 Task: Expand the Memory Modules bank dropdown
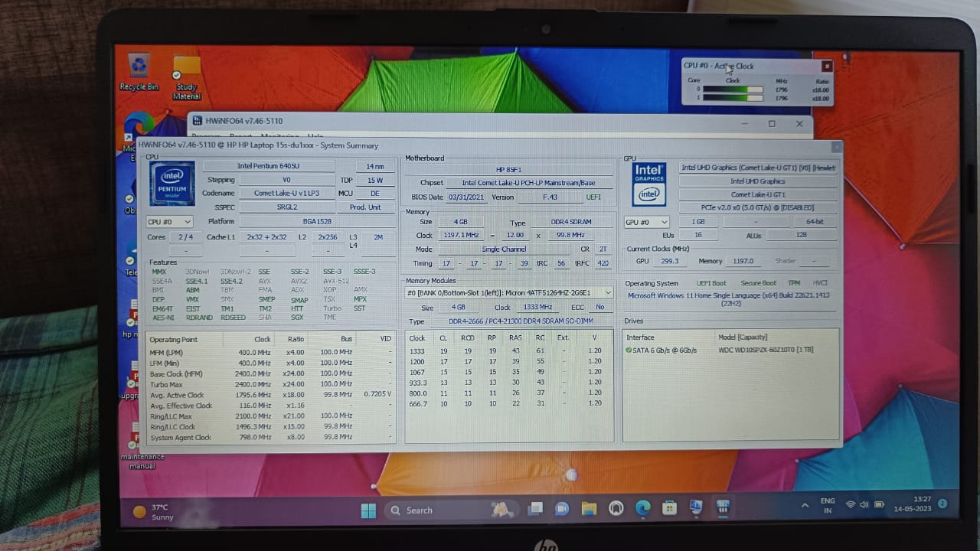608,292
